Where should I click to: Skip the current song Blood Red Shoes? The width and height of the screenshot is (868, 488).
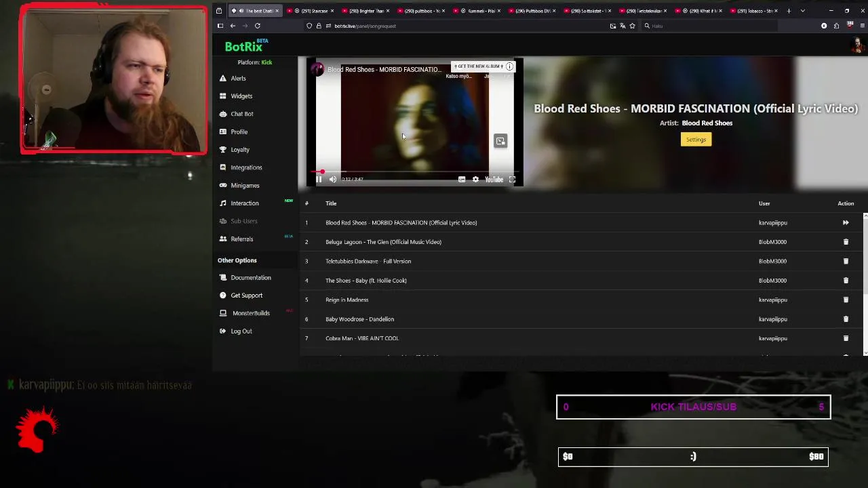(846, 222)
